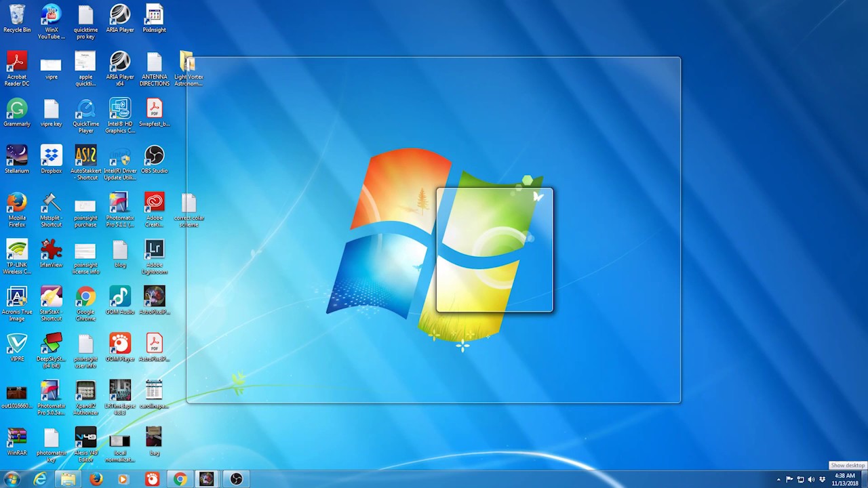This screenshot has width=868, height=488.
Task: Open the volume speaker tray icon
Action: [811, 480]
